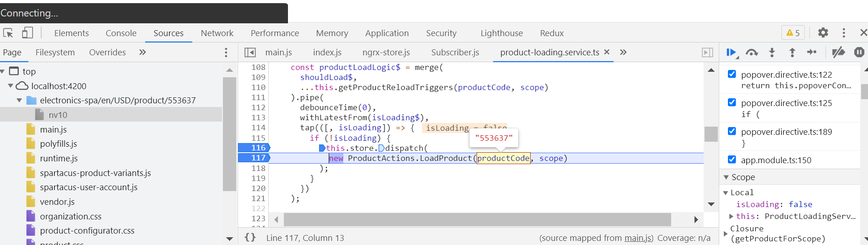Uncheck breakpoint app.module.ts:150
Image resolution: width=868 pixels, height=245 pixels.
732,160
